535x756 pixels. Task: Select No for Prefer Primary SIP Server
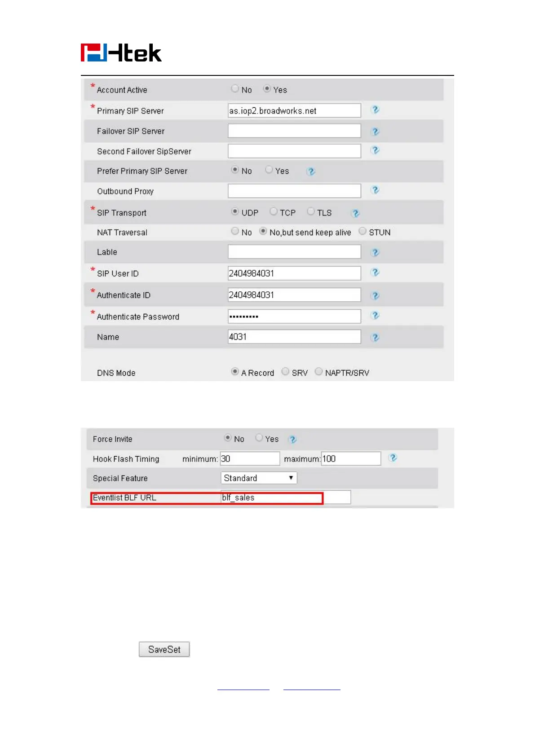235,170
